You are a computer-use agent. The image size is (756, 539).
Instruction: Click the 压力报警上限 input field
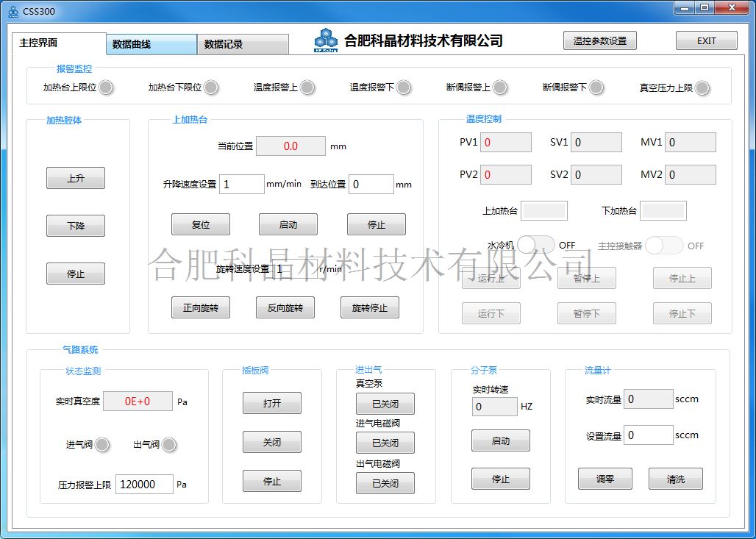144,484
